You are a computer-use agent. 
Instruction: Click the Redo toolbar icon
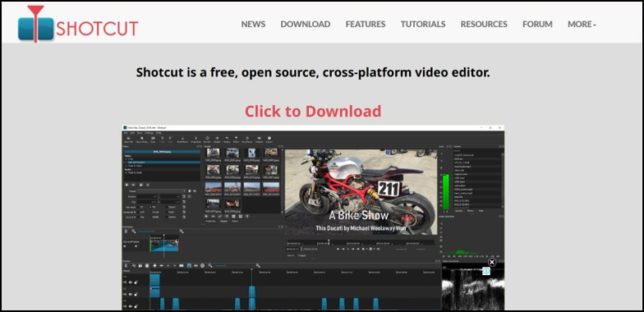tap(170, 138)
